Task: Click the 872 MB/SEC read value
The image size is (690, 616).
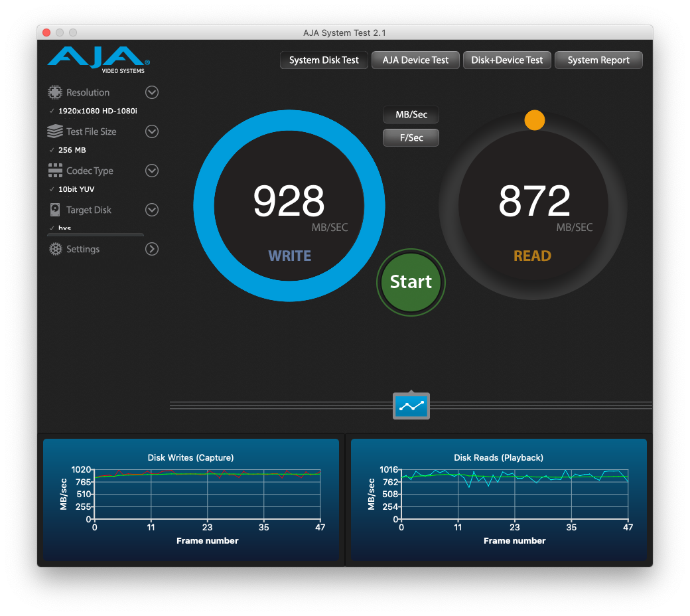Action: coord(534,201)
